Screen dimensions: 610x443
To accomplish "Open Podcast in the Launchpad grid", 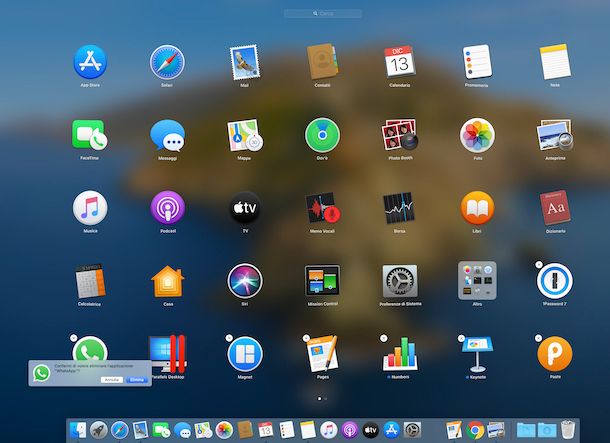I will (x=168, y=208).
